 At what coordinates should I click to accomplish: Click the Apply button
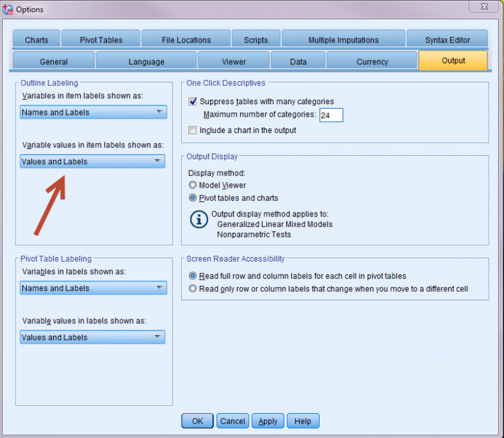click(x=268, y=421)
